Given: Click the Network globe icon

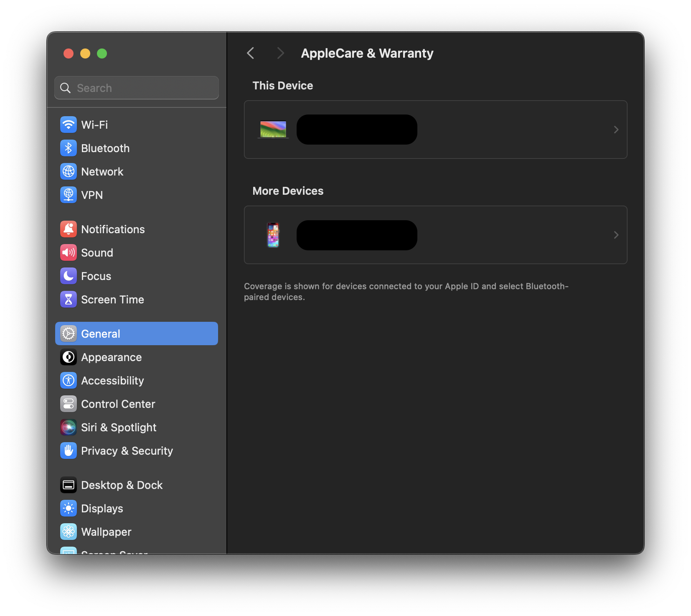Looking at the screenshot, I should point(69,171).
